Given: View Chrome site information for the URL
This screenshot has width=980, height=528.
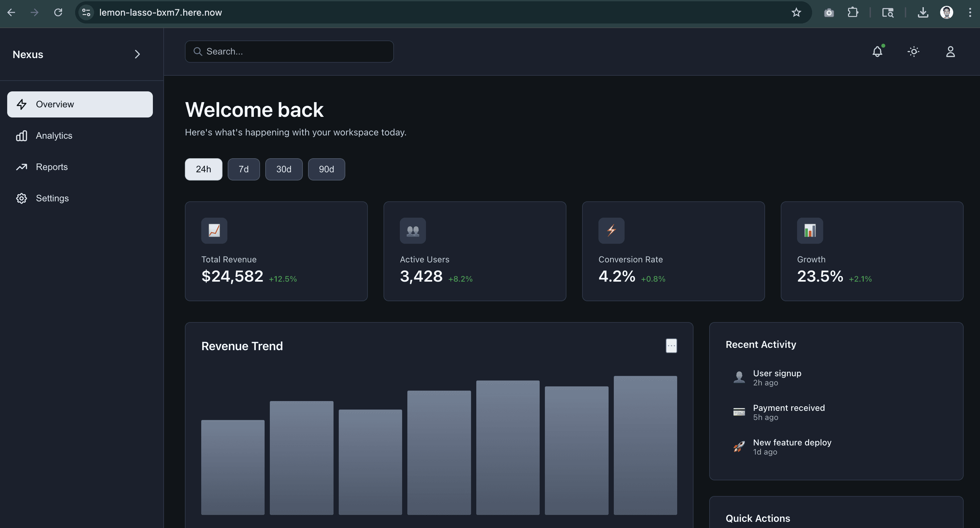Looking at the screenshot, I should click(x=86, y=12).
